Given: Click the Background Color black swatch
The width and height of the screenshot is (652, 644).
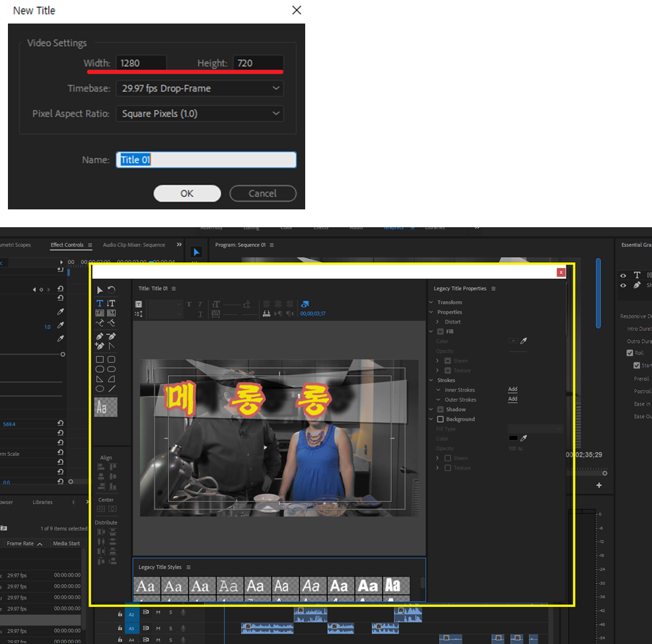Looking at the screenshot, I should (513, 438).
